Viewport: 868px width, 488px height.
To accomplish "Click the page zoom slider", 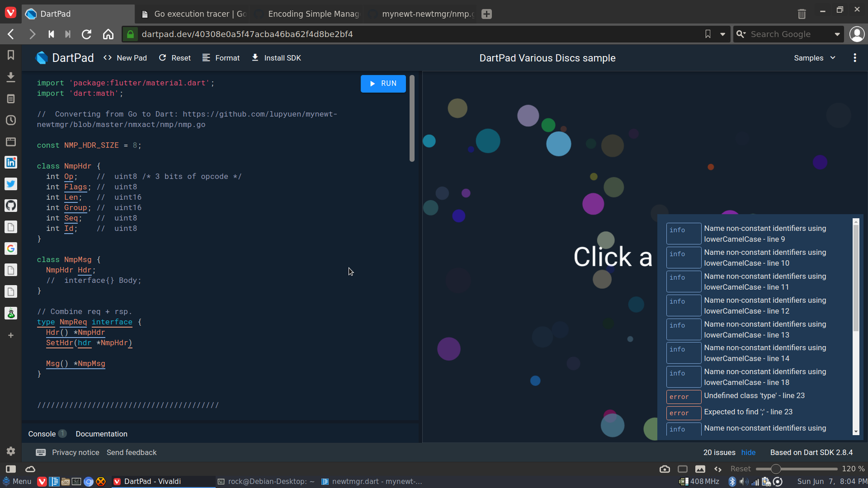I will pyautogui.click(x=796, y=469).
